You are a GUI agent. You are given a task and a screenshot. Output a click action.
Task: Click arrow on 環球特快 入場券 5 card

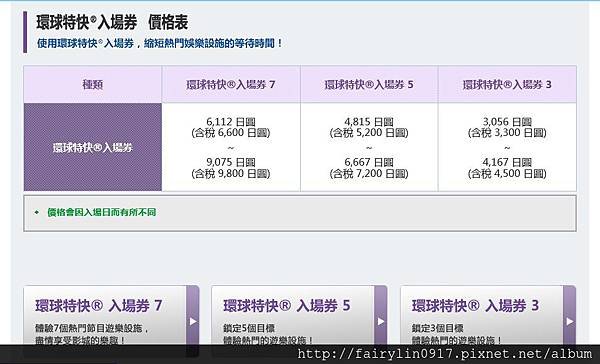[381, 321]
